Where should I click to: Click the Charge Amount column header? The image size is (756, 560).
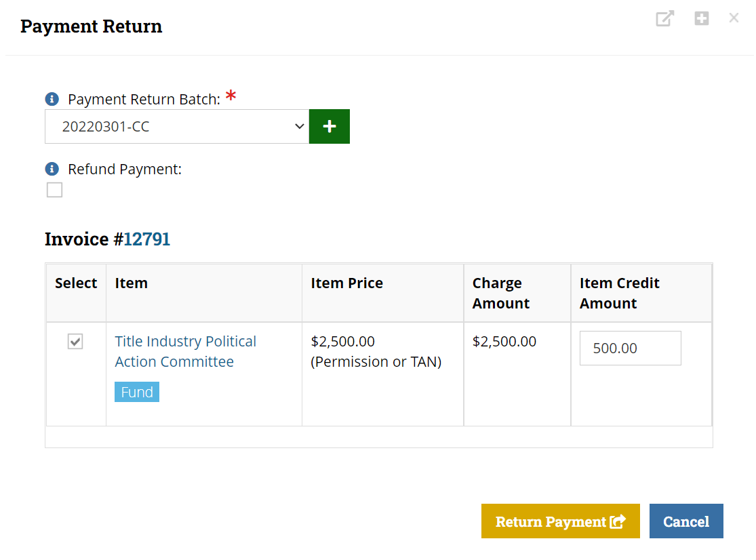[x=500, y=293]
